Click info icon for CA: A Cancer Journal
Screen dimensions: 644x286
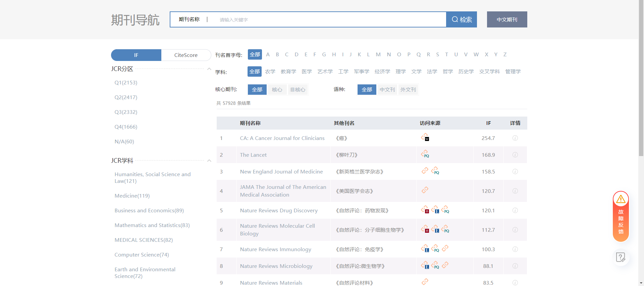tap(515, 138)
